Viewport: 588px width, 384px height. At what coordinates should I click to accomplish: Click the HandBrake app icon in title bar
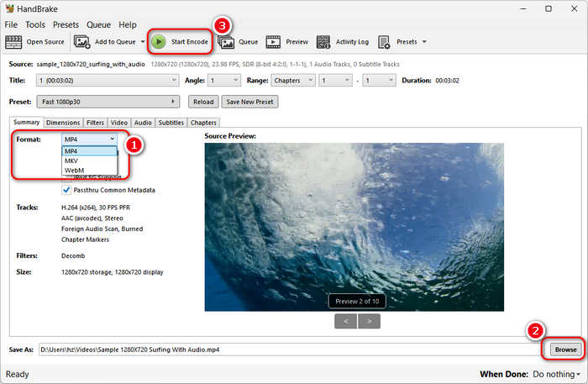tap(10, 8)
